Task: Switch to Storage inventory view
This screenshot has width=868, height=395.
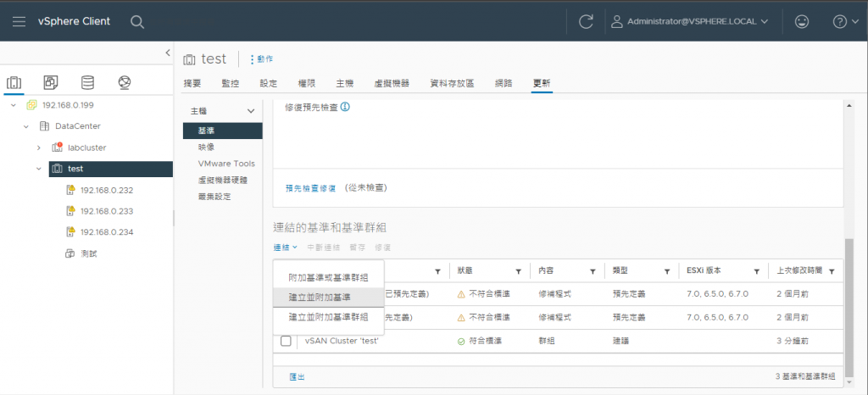Action: coord(87,83)
